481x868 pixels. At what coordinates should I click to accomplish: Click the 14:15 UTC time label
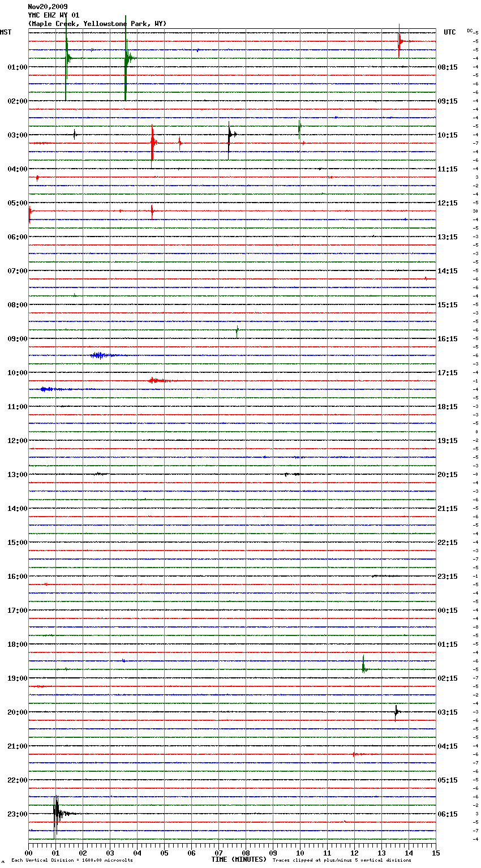(448, 271)
